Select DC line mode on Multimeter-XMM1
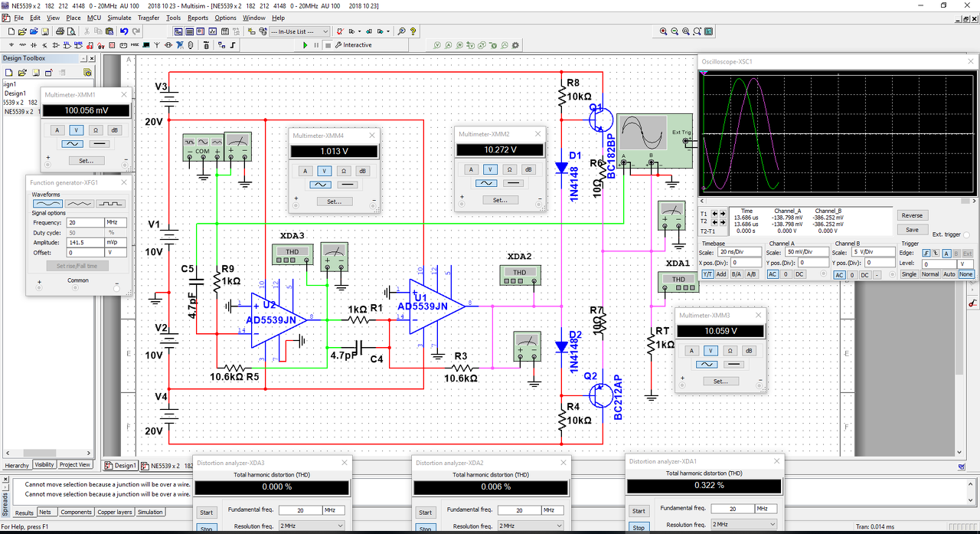Screen dimensions: 980x534 [101, 143]
